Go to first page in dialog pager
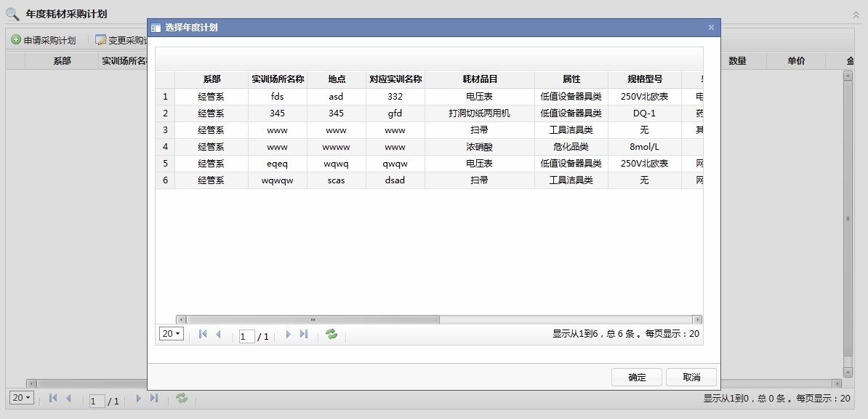The image size is (868, 419). coord(203,335)
